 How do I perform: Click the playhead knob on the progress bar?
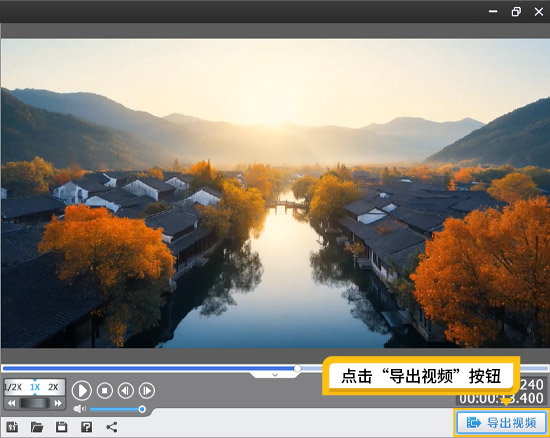tap(297, 368)
